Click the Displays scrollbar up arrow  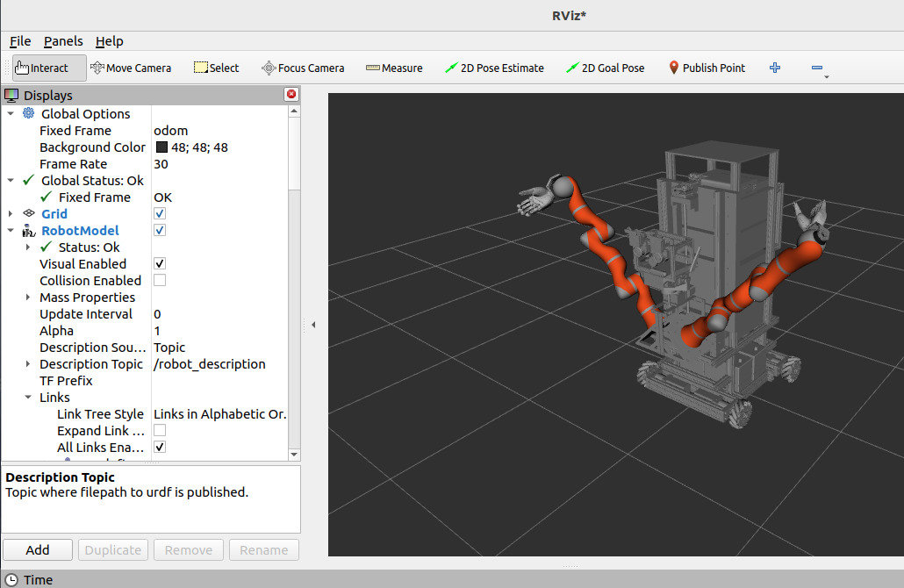(294, 111)
